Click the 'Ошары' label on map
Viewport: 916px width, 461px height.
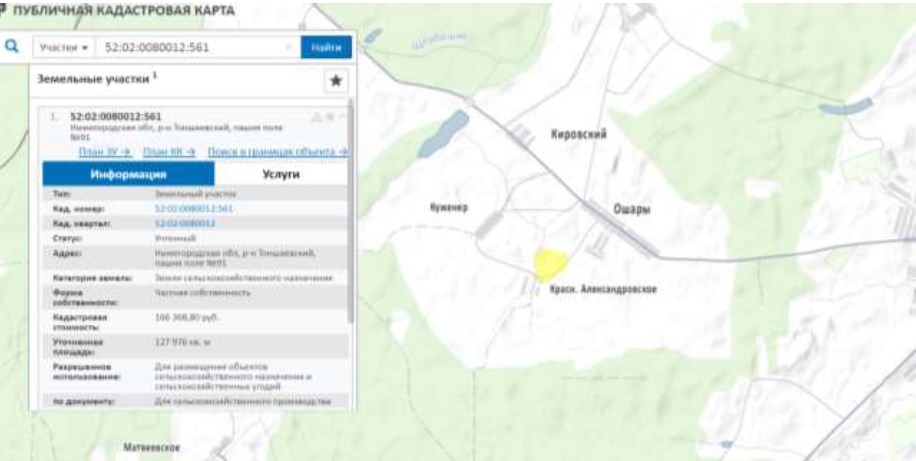pyautogui.click(x=631, y=208)
